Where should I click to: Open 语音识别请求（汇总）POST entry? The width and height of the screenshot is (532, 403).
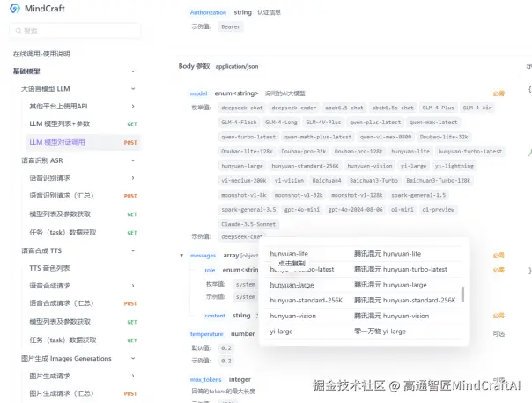click(83, 196)
